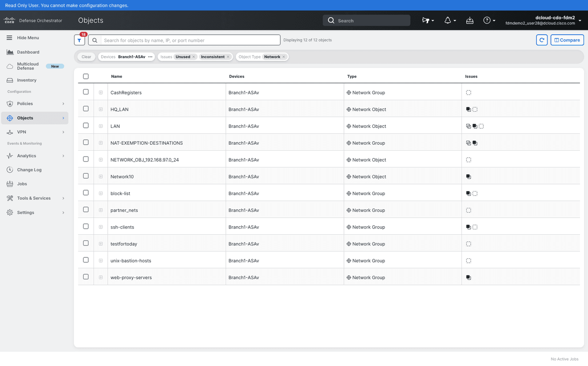Remove the Unused issue filter chip
The height and width of the screenshot is (366, 588).
coord(194,57)
